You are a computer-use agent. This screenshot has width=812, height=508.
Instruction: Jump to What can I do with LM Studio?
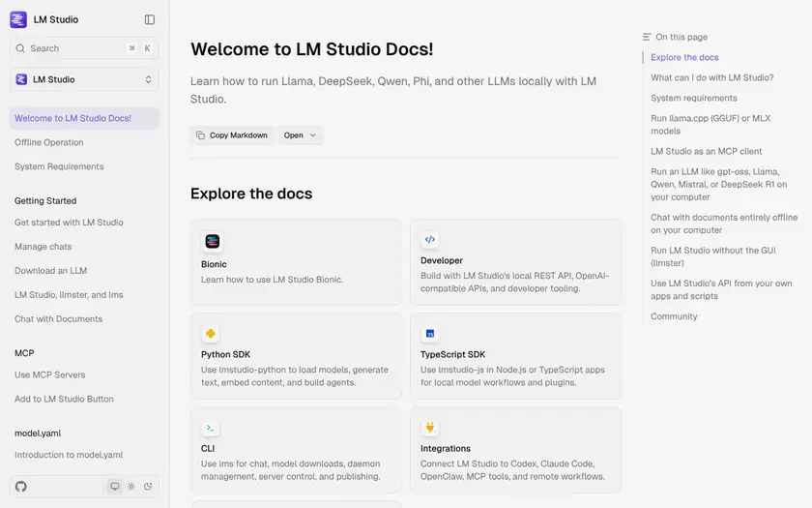[712, 77]
